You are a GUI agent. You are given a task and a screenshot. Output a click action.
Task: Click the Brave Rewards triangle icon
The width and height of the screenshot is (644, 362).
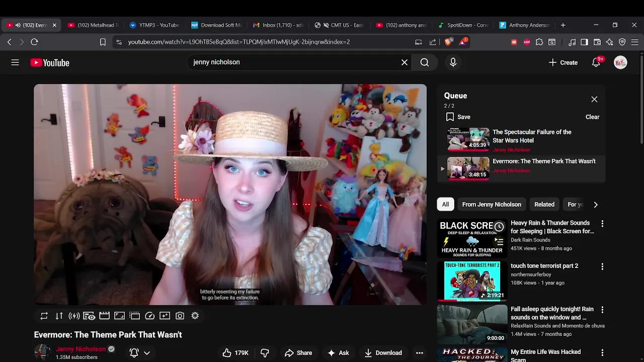click(x=462, y=42)
